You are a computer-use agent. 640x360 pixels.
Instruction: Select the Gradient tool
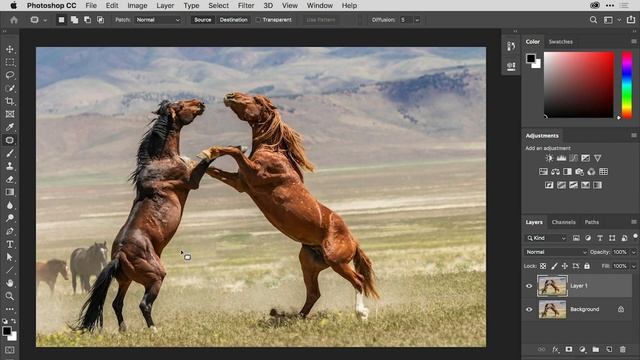point(10,192)
